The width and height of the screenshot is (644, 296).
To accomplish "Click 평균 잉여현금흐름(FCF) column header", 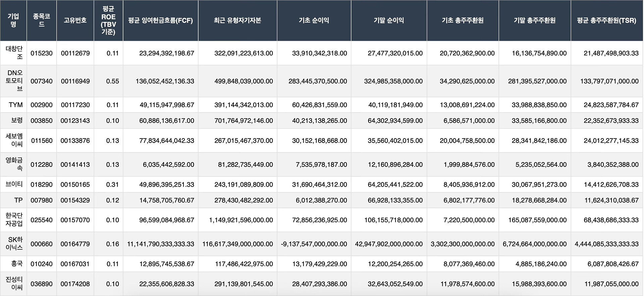I will (x=160, y=20).
